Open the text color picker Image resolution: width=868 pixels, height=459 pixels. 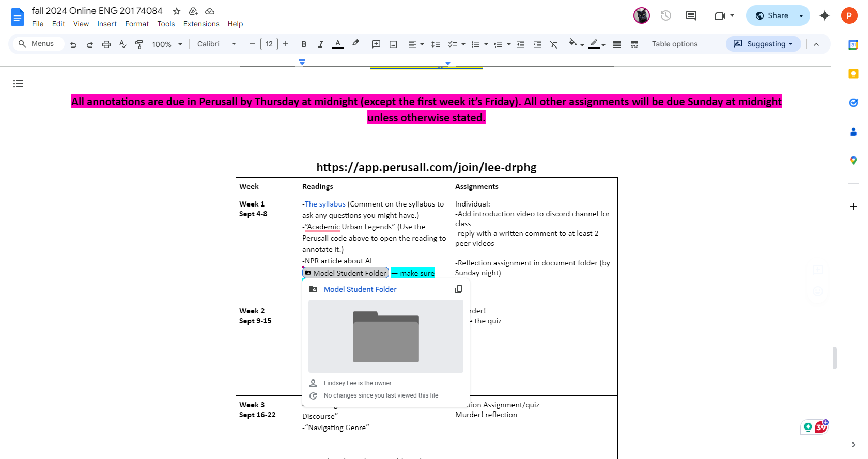point(338,44)
